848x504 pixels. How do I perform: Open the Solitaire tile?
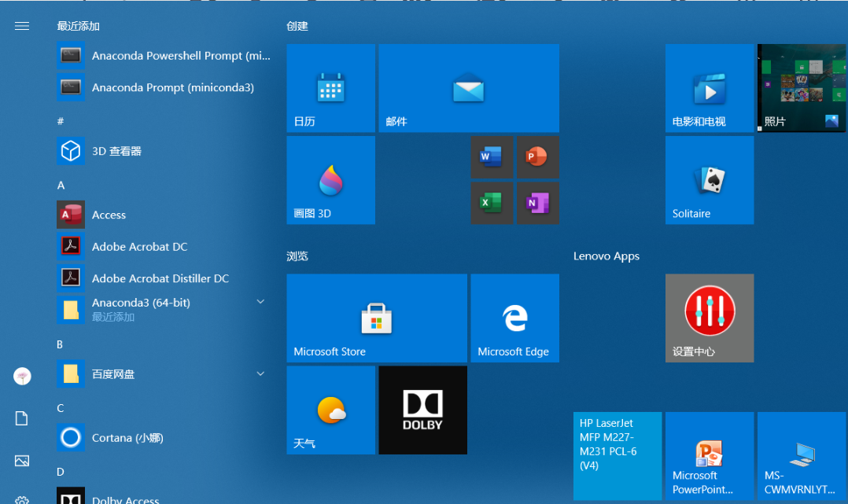[710, 180]
